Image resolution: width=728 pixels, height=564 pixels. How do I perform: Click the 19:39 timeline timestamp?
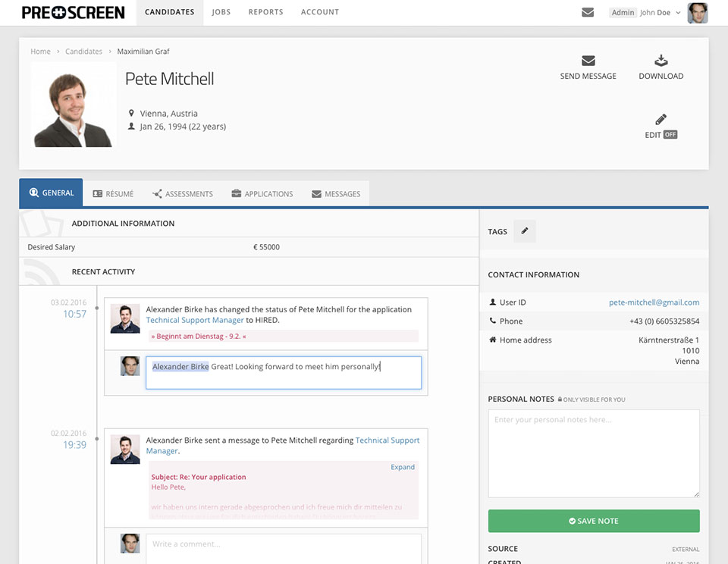pyautogui.click(x=75, y=445)
